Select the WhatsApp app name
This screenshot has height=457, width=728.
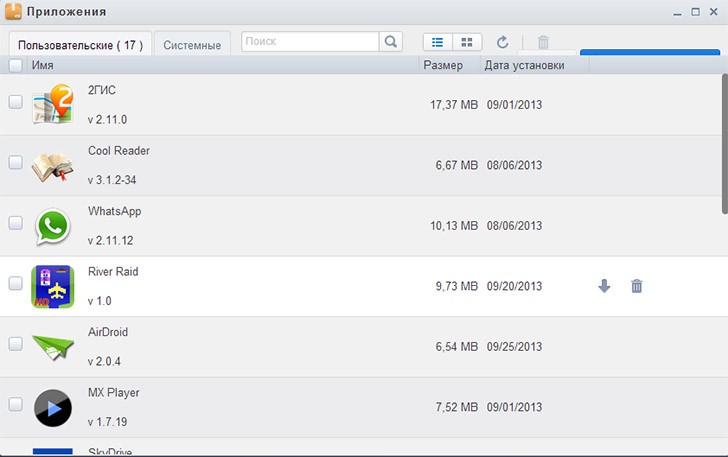pos(115,211)
